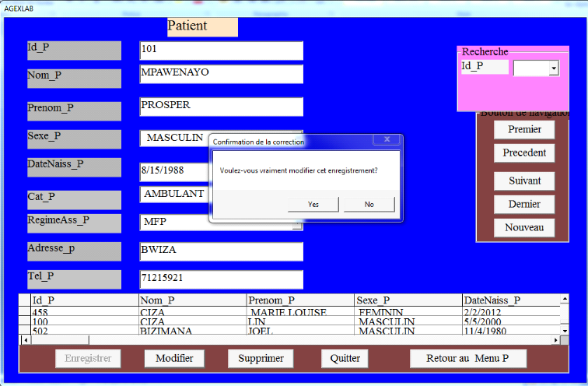Screen dimensions: 588x386
Task: Click the row selector for record 458
Action: tap(25, 311)
